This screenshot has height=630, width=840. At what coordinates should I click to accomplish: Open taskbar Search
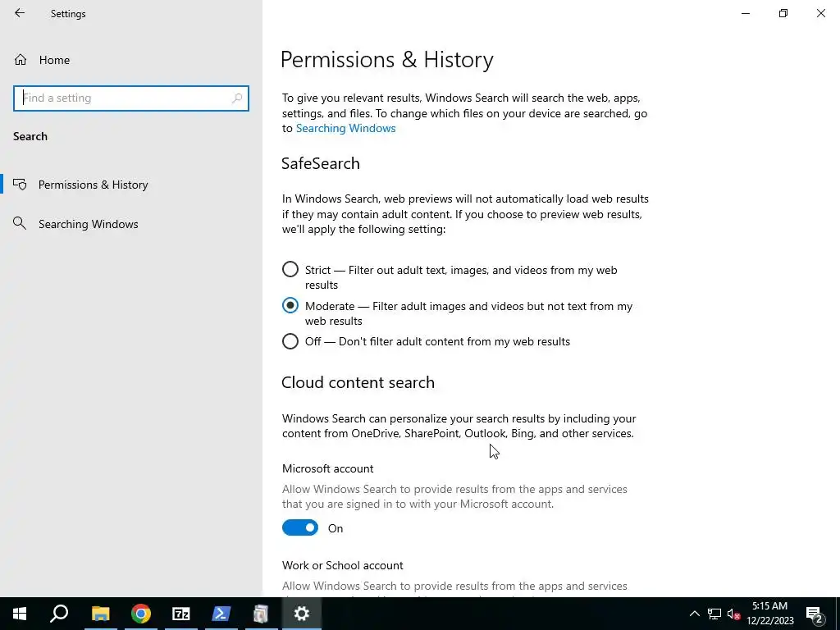point(59,614)
